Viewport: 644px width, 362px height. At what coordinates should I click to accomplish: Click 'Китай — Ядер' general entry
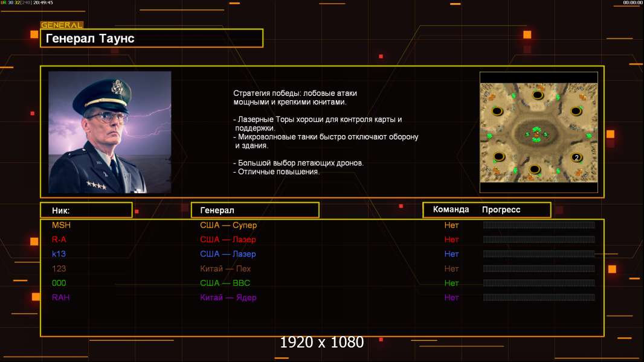click(228, 297)
